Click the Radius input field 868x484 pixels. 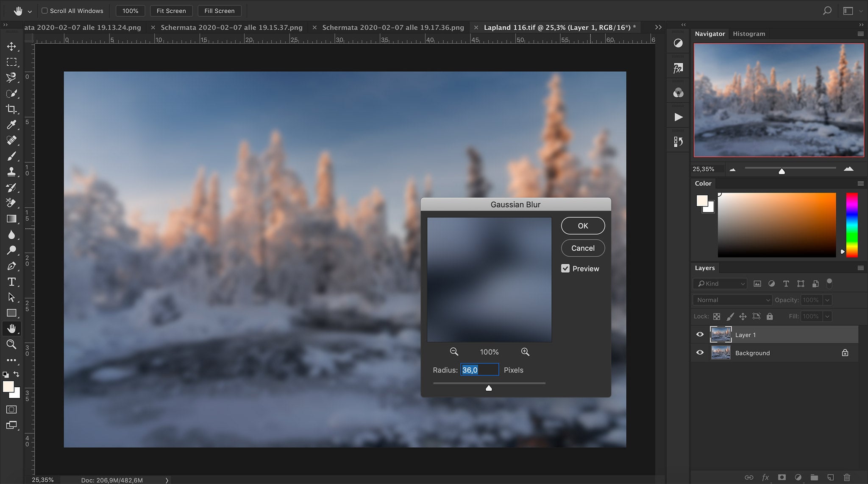pyautogui.click(x=479, y=369)
